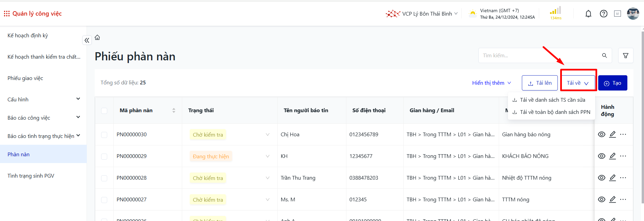Choose Tải về toàn bộ danh sách PPN
Image resolution: width=644 pixels, height=221 pixels.
pos(555,112)
